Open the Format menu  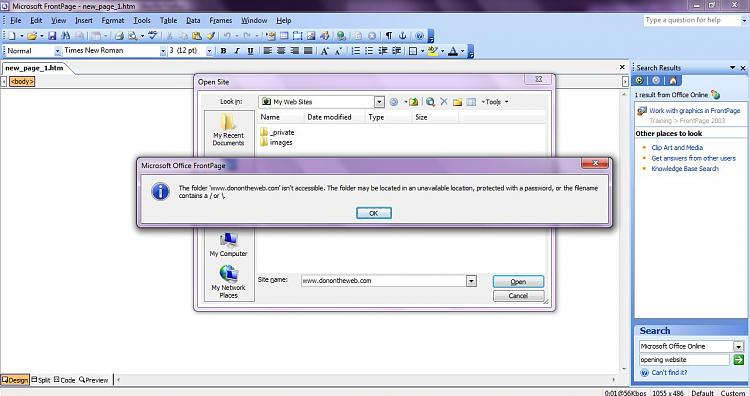tap(113, 21)
